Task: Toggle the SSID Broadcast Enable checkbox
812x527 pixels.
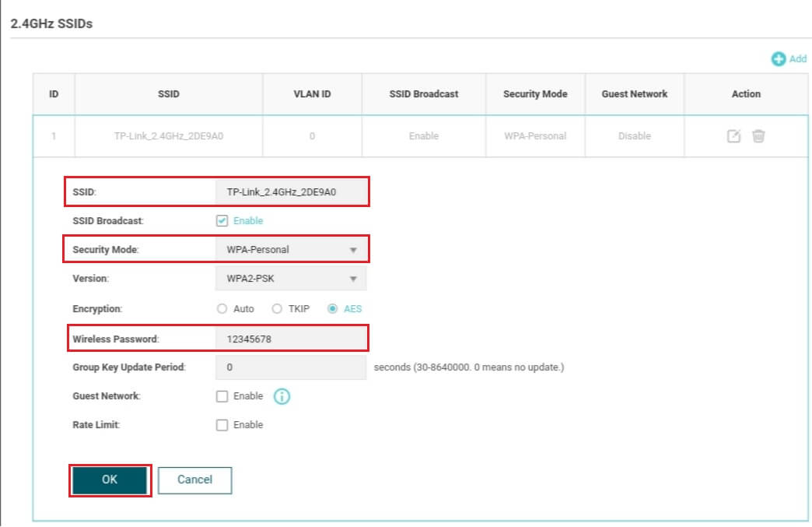Action: pyautogui.click(x=222, y=221)
